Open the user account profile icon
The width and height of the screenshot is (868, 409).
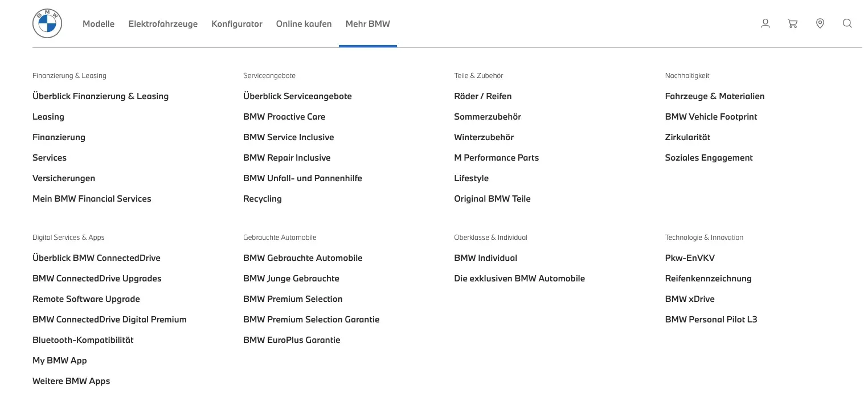coord(765,23)
